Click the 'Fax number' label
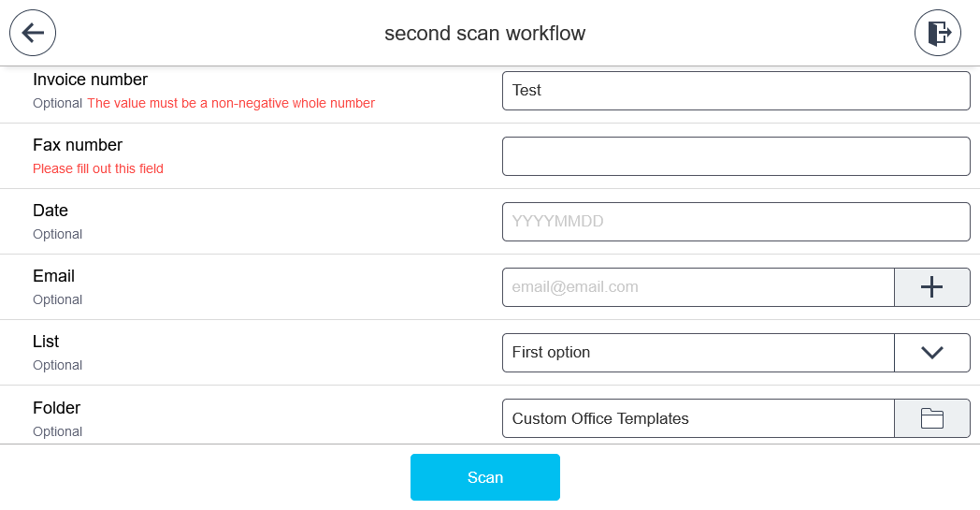The width and height of the screenshot is (980, 510). tap(78, 145)
